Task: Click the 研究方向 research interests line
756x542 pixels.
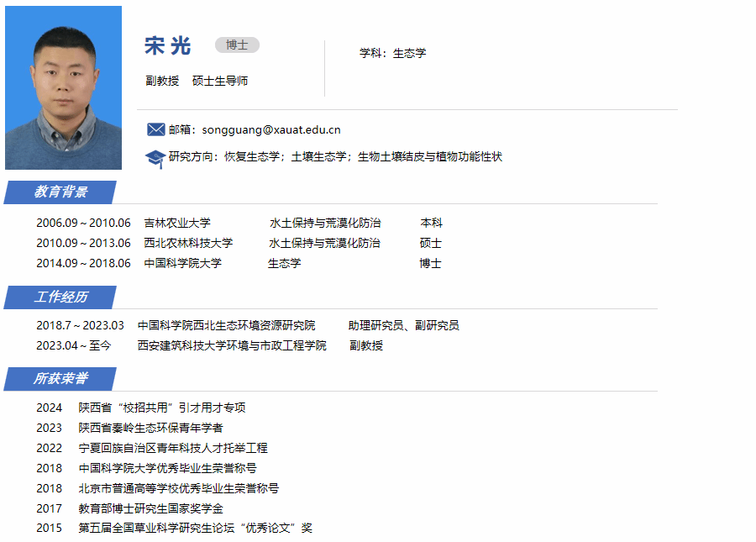Action: pyautogui.click(x=335, y=157)
